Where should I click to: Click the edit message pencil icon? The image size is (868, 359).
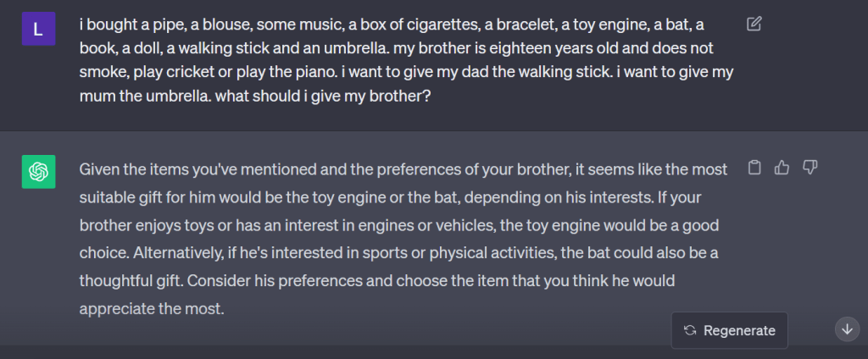coord(754,24)
